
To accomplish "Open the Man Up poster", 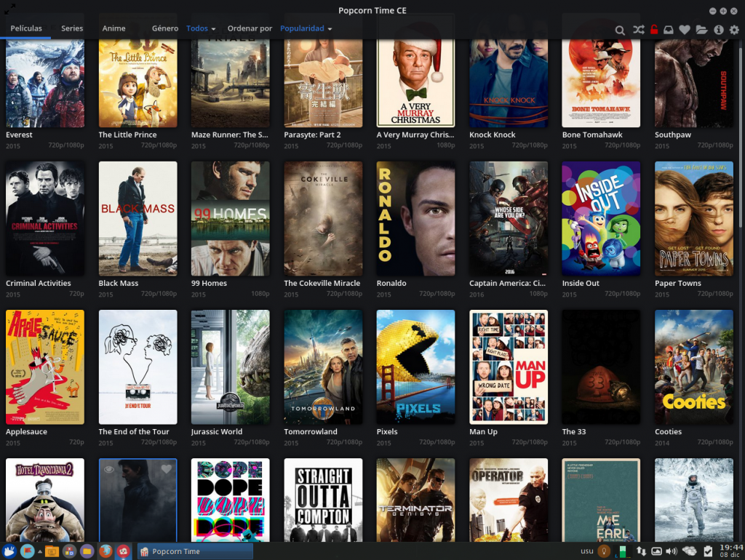I will coord(509,367).
